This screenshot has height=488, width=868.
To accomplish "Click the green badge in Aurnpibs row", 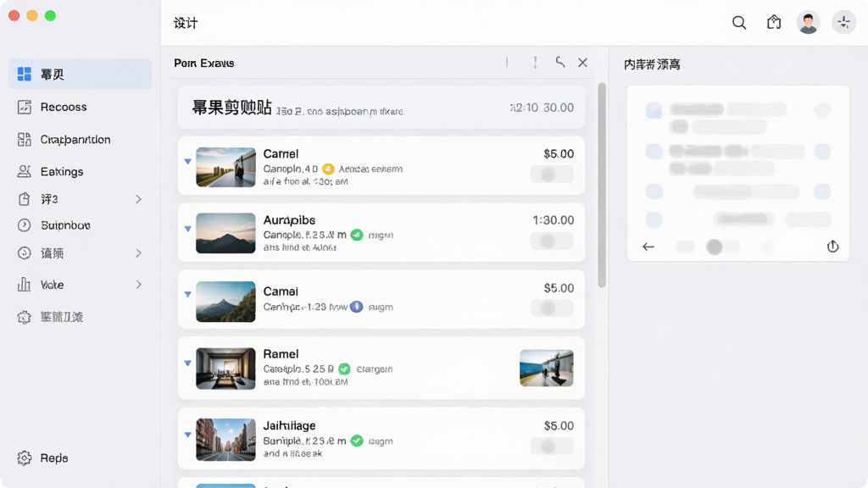I will [x=357, y=235].
